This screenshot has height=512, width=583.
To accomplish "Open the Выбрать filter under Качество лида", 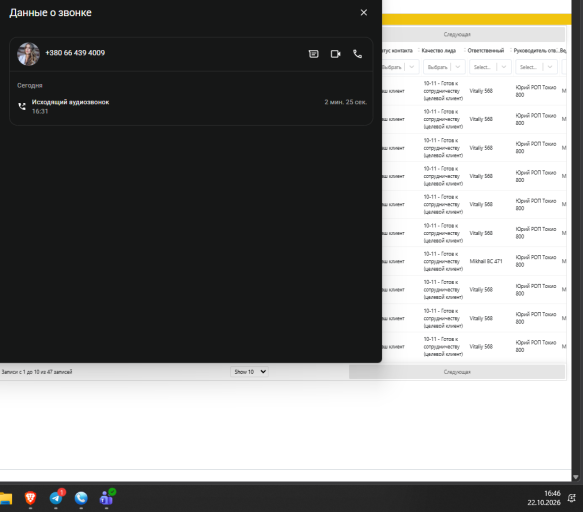I will point(444,67).
